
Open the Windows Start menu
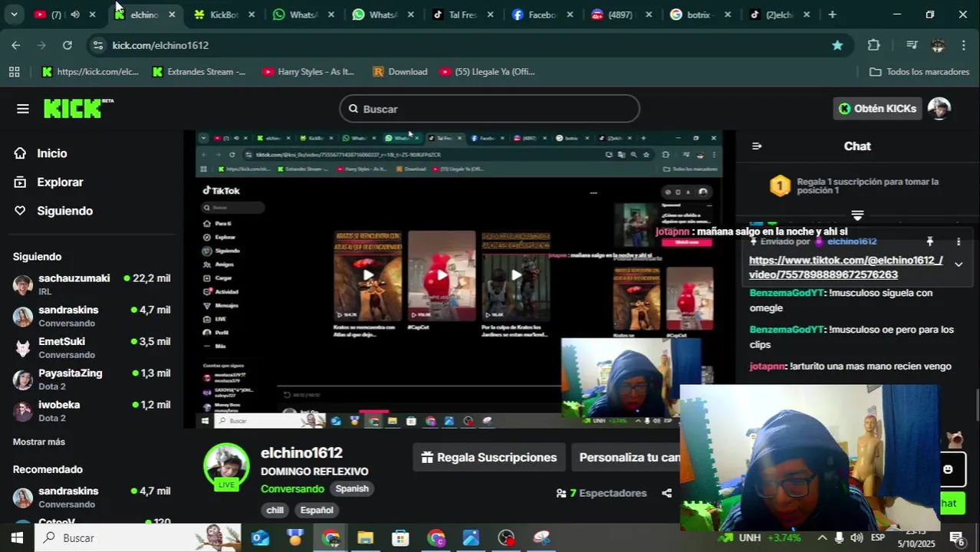click(17, 537)
